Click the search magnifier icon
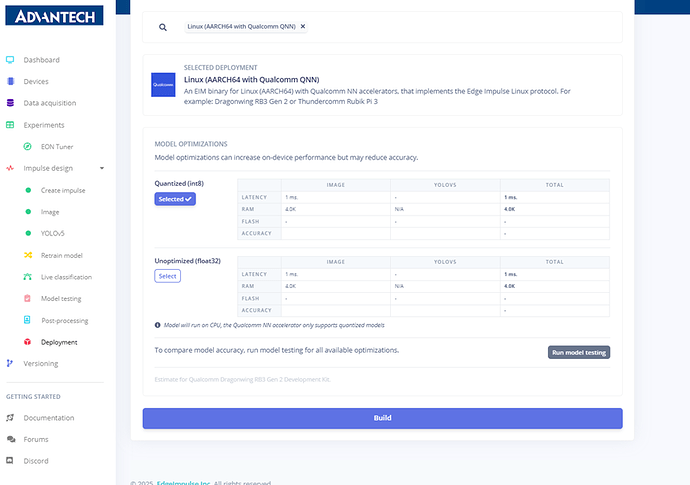690x485 pixels. [x=163, y=27]
